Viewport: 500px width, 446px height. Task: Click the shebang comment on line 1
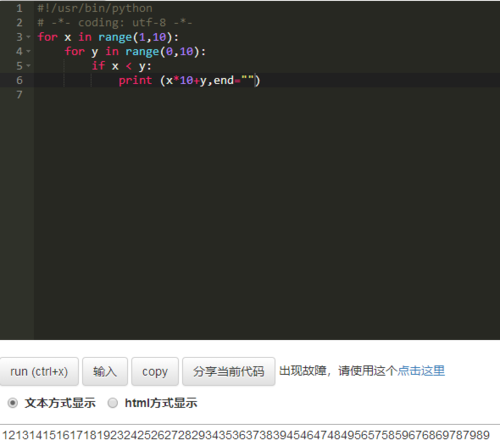coord(95,8)
